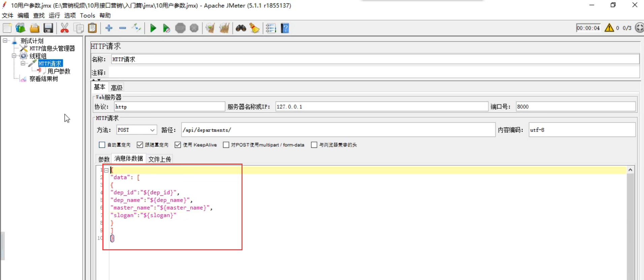
Task: Click the Reset search icon
Action: point(254,28)
